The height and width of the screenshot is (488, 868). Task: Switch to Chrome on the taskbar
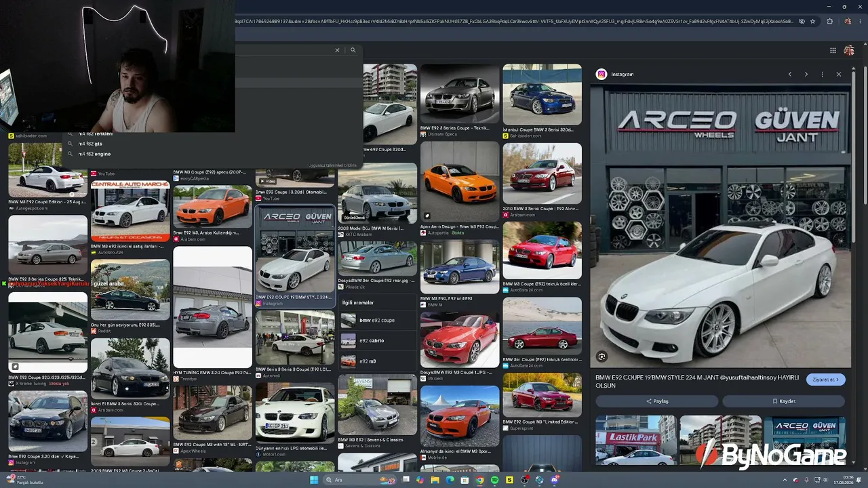click(479, 480)
